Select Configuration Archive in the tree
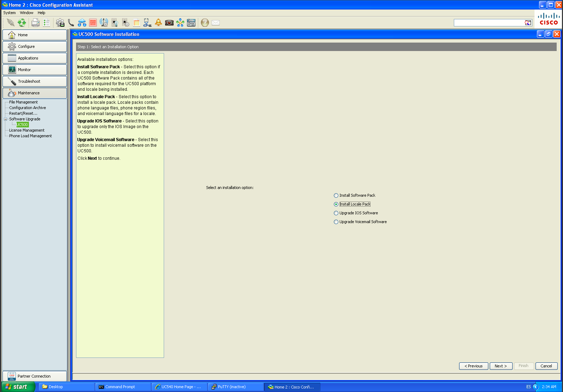 27,108
